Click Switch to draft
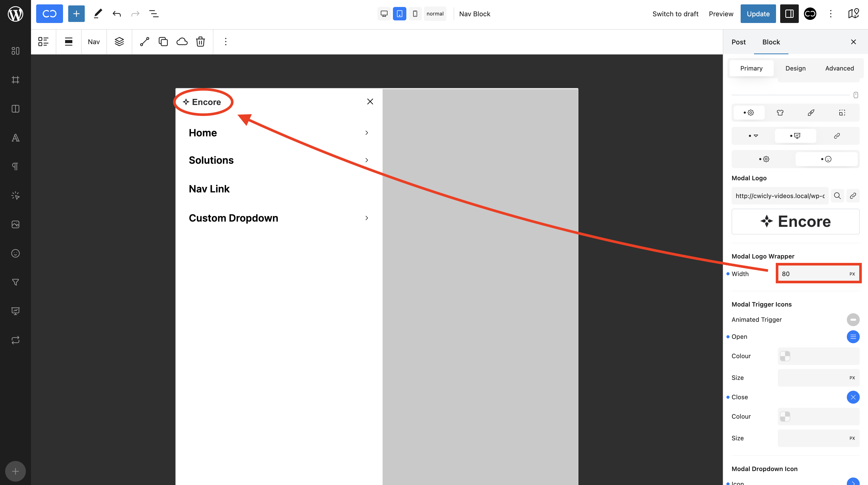Screen dimensions: 868x485 coord(675,14)
